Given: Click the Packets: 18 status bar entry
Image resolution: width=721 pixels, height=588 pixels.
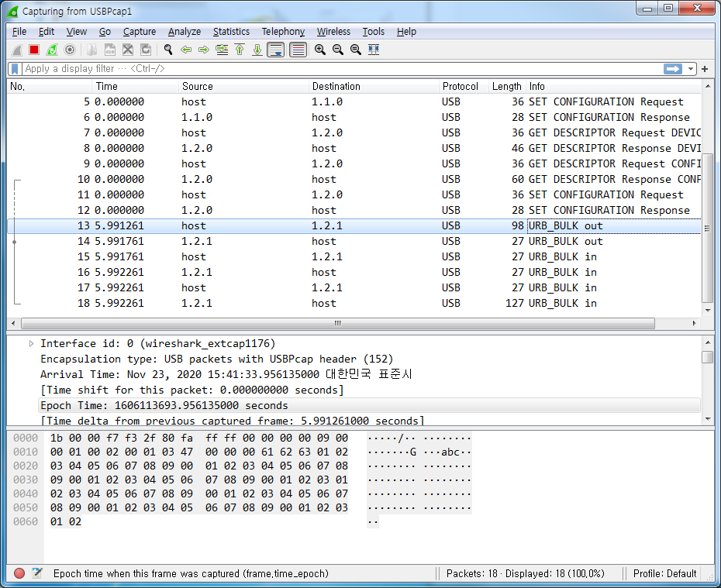Looking at the screenshot, I should pos(525,574).
